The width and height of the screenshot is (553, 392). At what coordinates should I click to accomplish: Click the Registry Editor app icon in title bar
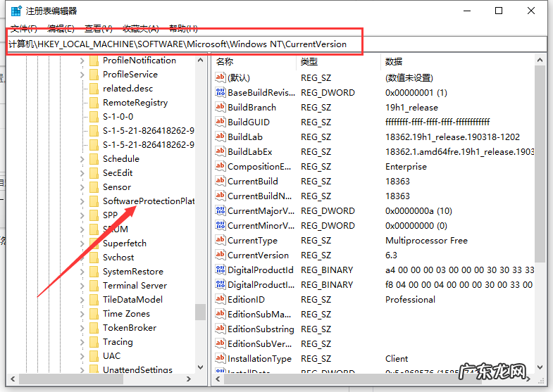[16, 11]
